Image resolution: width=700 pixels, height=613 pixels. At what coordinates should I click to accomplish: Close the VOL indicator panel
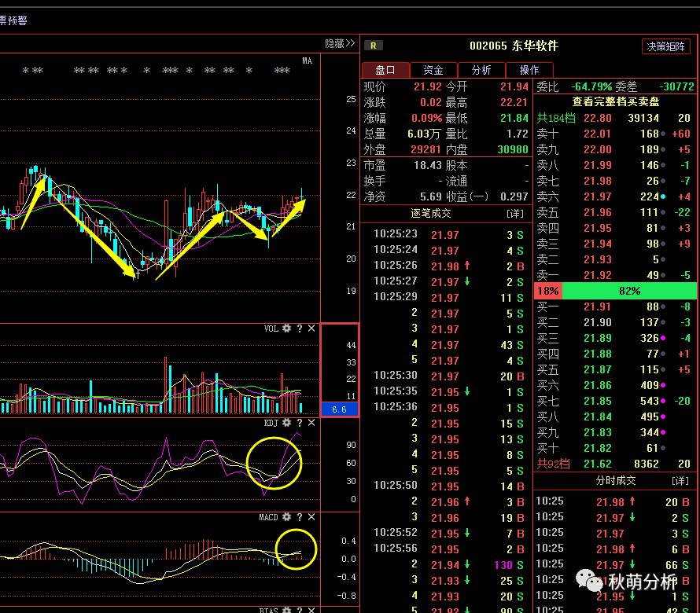(x=311, y=329)
